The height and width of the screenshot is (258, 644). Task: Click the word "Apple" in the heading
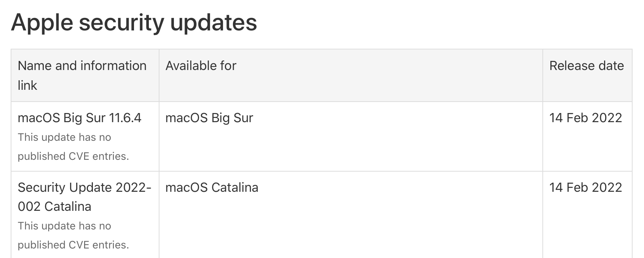pos(42,22)
